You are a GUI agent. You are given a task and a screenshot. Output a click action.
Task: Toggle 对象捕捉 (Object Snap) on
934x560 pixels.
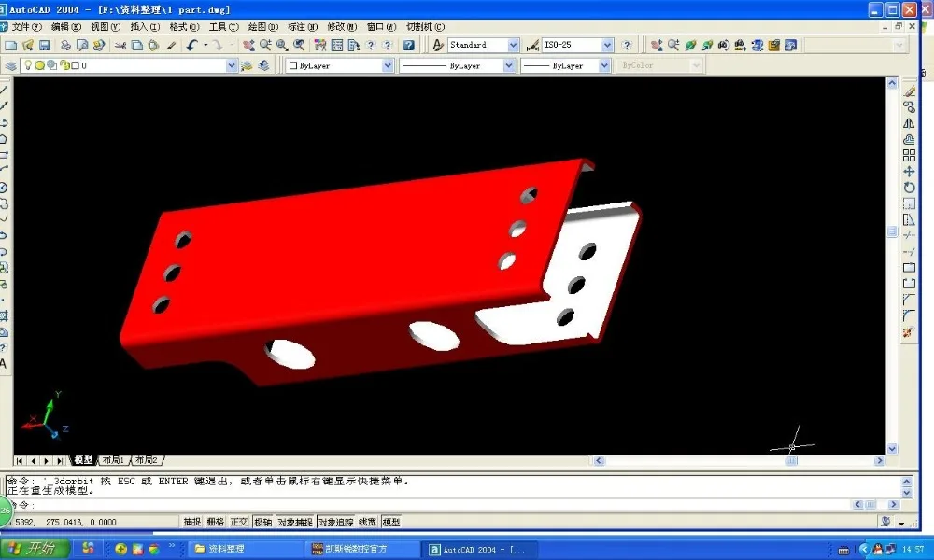pyautogui.click(x=293, y=521)
